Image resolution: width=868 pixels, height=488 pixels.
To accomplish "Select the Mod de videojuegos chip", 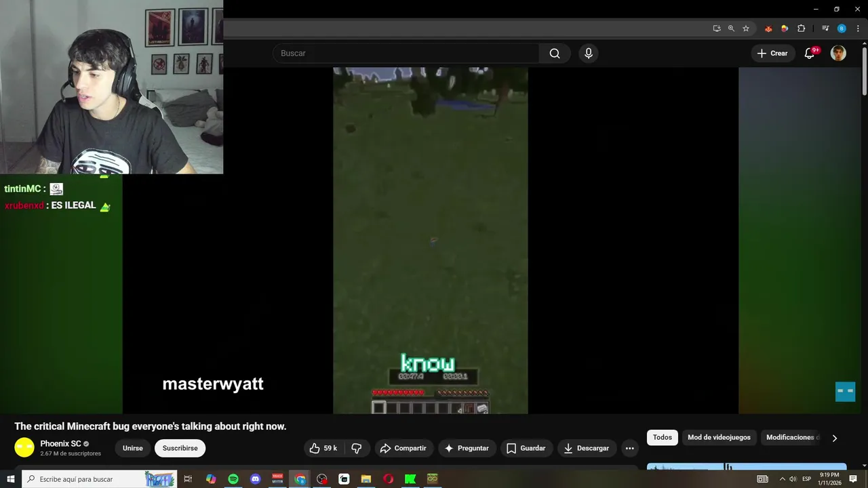I will [x=719, y=438].
